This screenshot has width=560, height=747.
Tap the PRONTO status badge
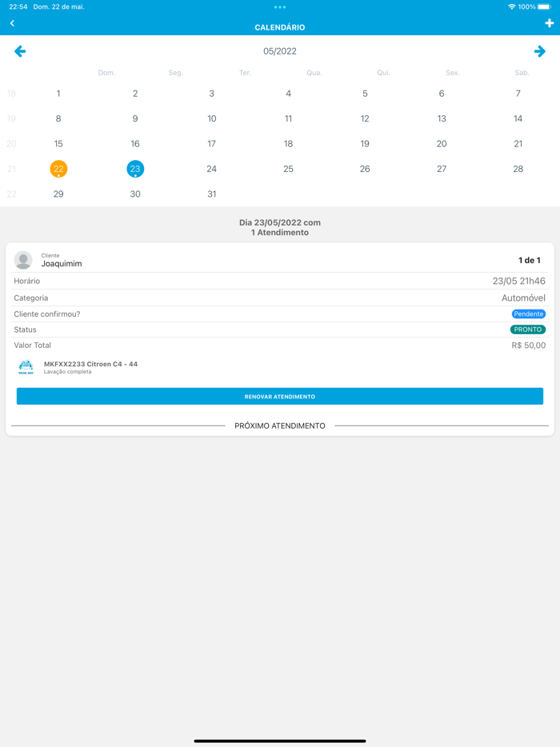[x=527, y=330]
